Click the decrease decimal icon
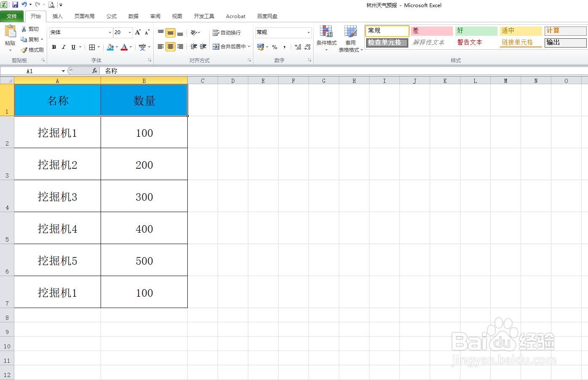Viewport: 588px width, 380px height. click(x=308, y=47)
